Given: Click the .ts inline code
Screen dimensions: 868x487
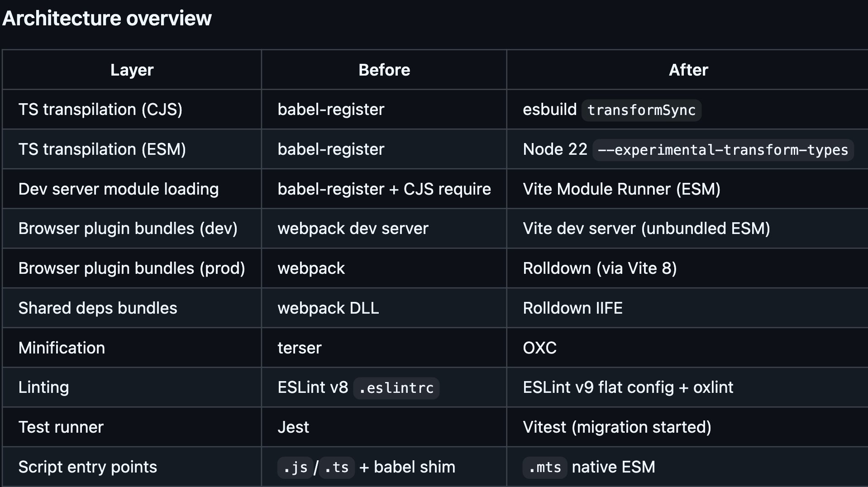Looking at the screenshot, I should (337, 468).
